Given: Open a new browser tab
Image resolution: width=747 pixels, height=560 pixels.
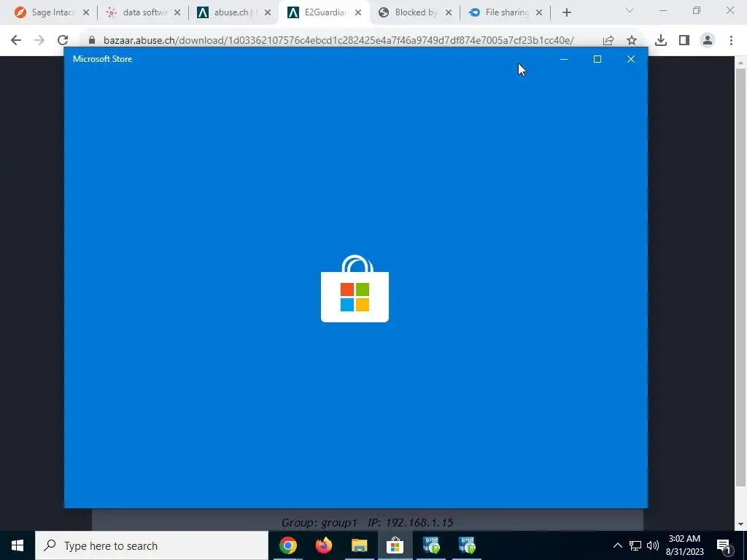Looking at the screenshot, I should point(566,13).
